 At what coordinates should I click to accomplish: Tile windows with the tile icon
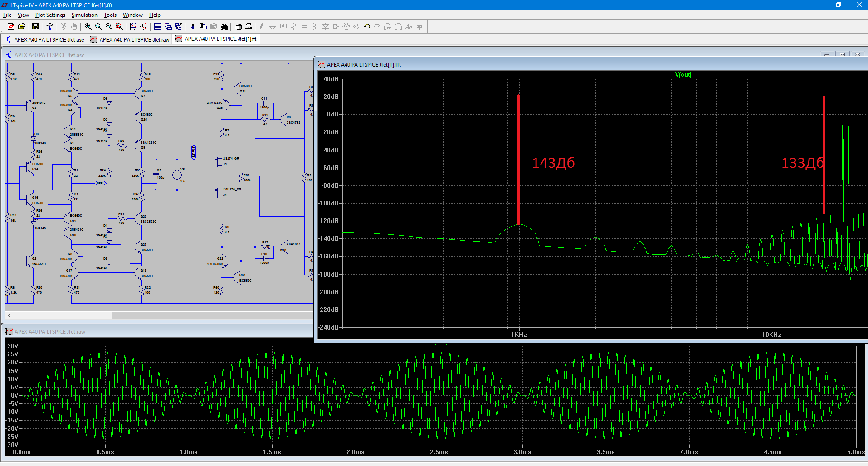[158, 27]
